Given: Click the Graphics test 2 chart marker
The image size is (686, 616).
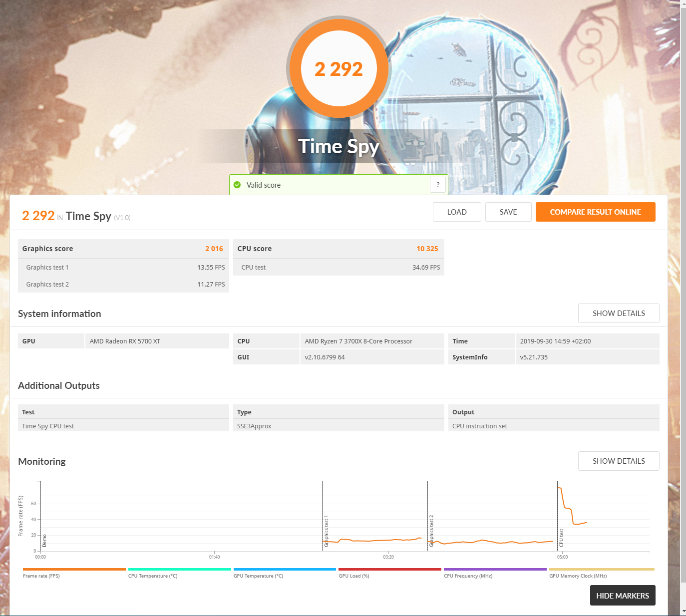Looking at the screenshot, I should pyautogui.click(x=431, y=531).
